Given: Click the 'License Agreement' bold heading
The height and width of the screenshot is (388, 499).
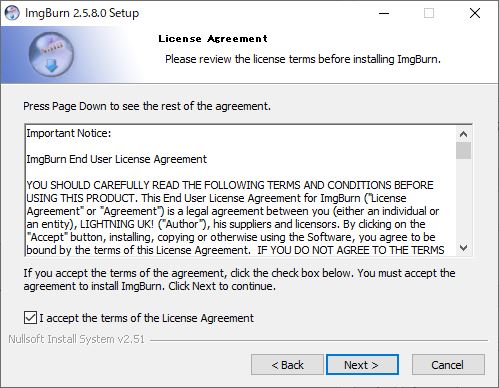Looking at the screenshot, I should [213, 39].
